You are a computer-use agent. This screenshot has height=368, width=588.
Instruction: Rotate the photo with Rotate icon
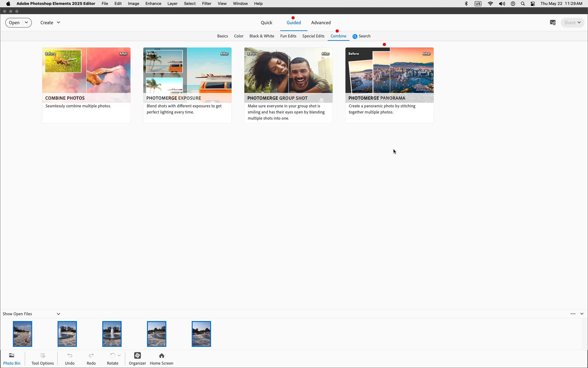click(112, 356)
